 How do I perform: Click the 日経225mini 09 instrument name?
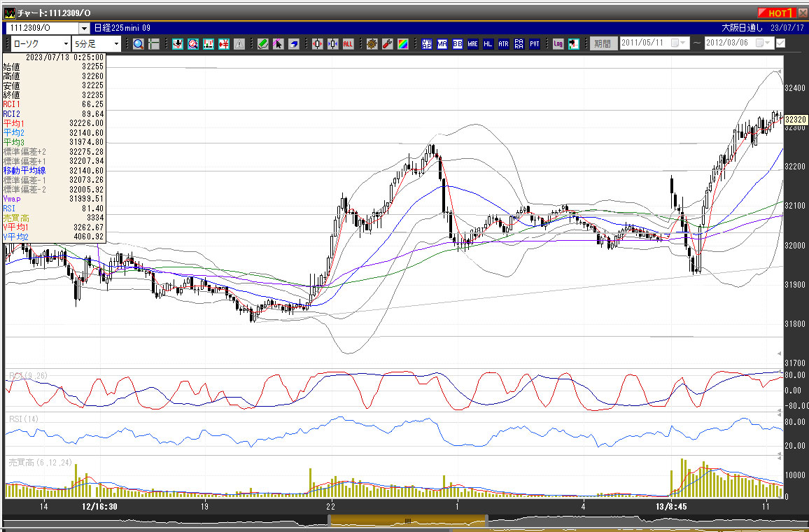pyautogui.click(x=122, y=28)
